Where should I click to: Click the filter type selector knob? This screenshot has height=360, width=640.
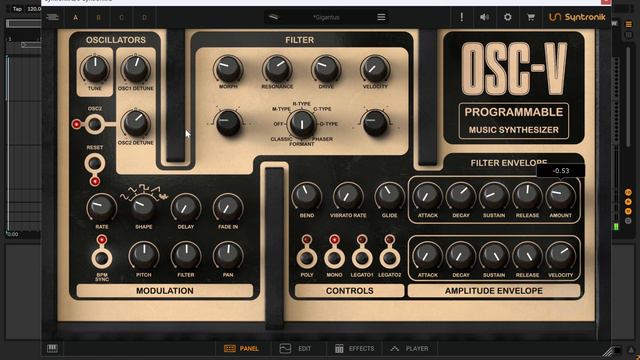(302, 123)
